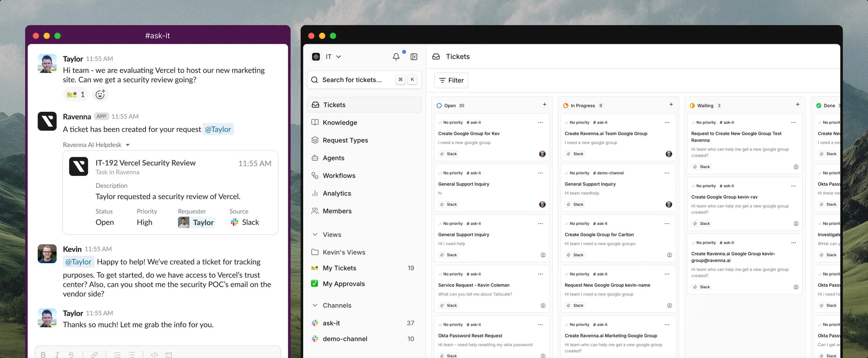Click bold formatting icon in Slack composer

click(x=43, y=354)
